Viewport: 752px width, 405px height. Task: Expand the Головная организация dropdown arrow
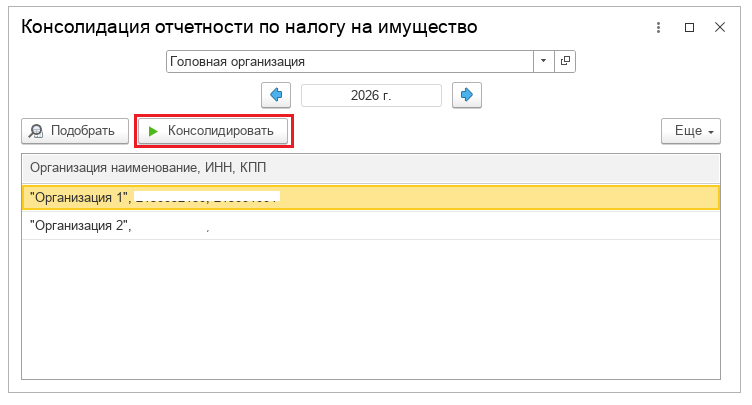(x=543, y=61)
